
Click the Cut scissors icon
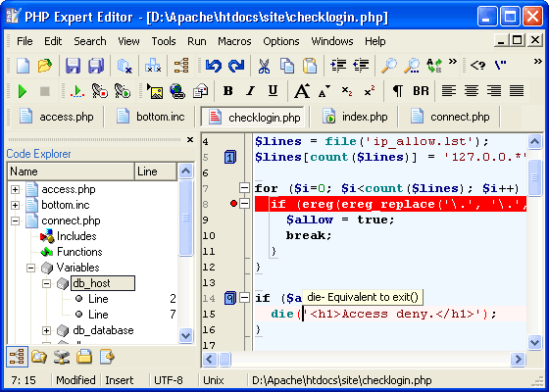pyautogui.click(x=264, y=66)
